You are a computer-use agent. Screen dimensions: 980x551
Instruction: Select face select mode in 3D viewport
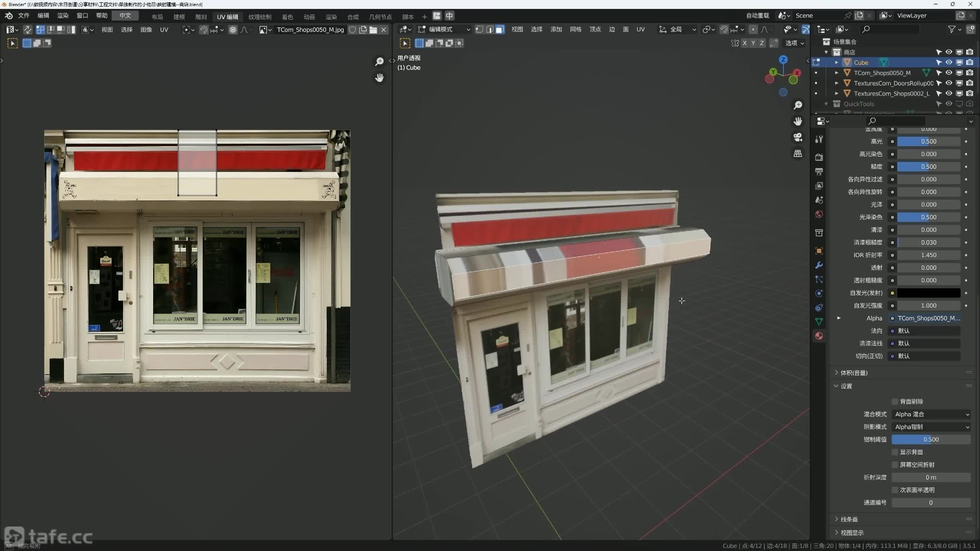[x=500, y=29]
